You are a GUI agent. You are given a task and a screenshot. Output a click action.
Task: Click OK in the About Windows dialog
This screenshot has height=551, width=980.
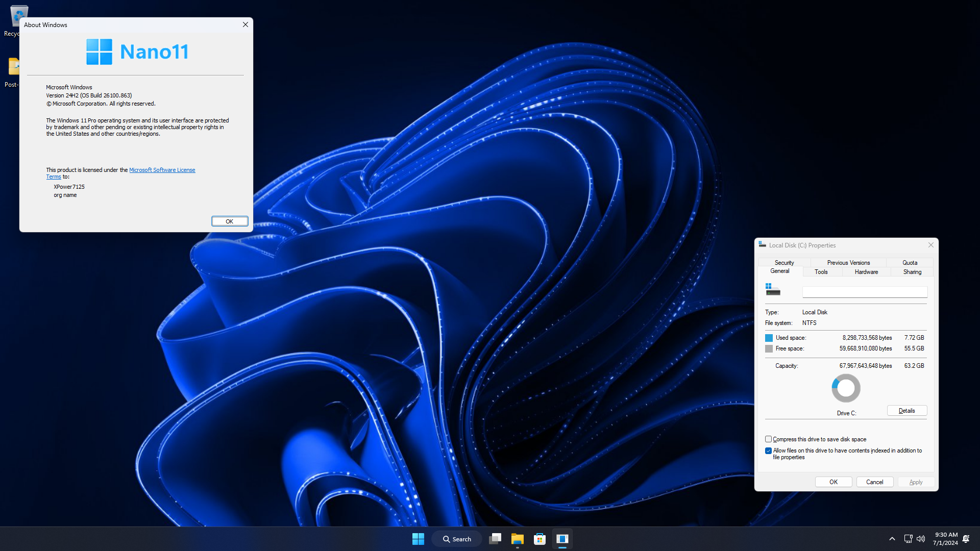[229, 221]
